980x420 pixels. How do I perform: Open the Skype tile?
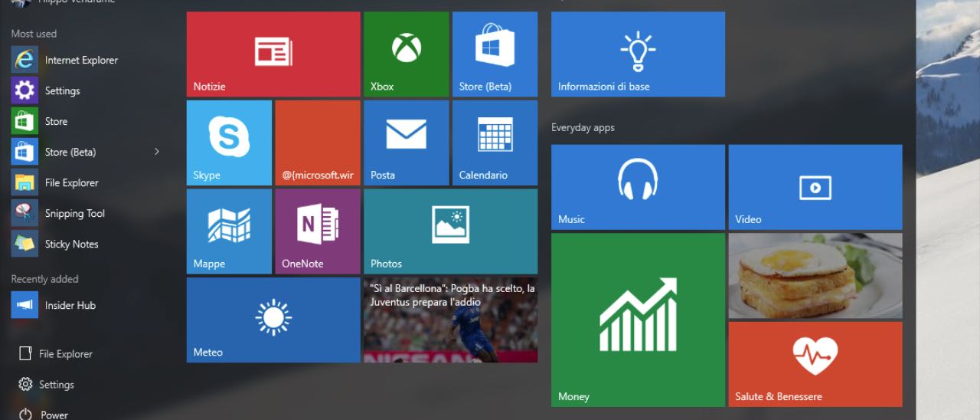tap(229, 143)
